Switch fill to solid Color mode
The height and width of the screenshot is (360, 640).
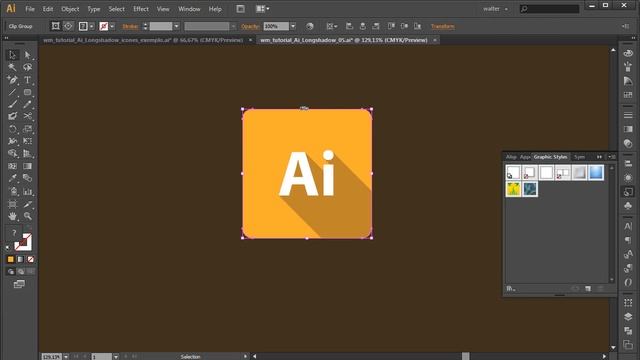[11, 259]
